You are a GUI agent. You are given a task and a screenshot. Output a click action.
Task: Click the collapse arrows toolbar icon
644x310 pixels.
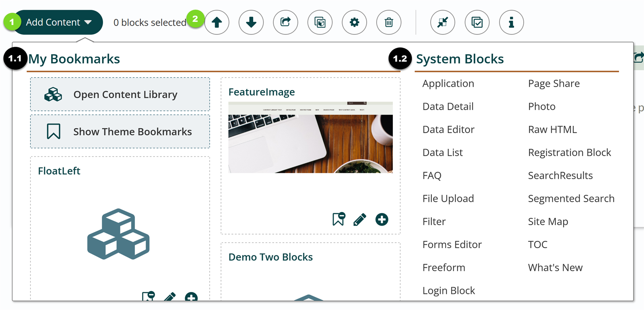(443, 22)
